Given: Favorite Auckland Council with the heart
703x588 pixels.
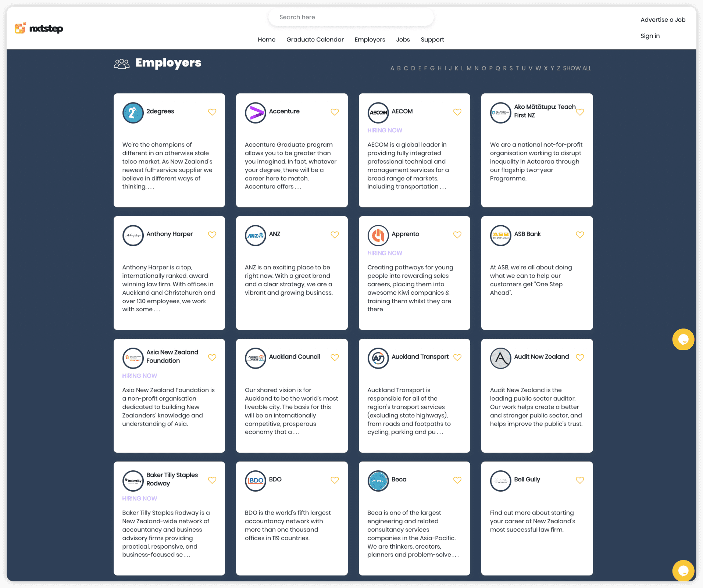Looking at the screenshot, I should point(335,358).
